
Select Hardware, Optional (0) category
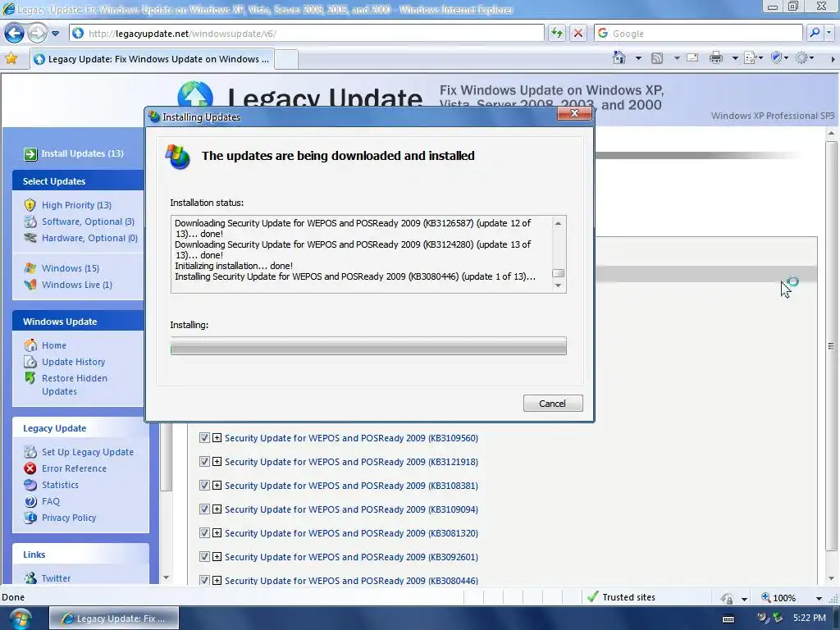click(89, 238)
